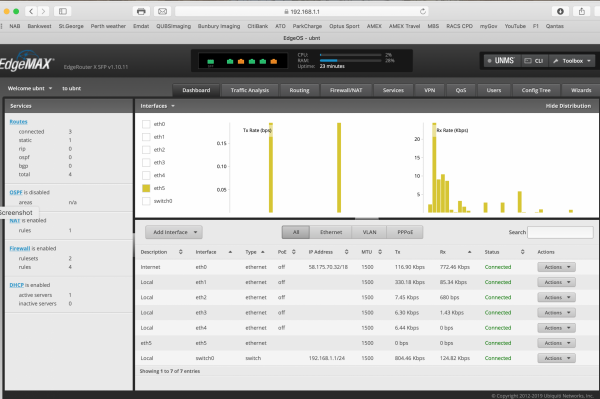Expand the Interfaces panel dropdown

click(157, 106)
